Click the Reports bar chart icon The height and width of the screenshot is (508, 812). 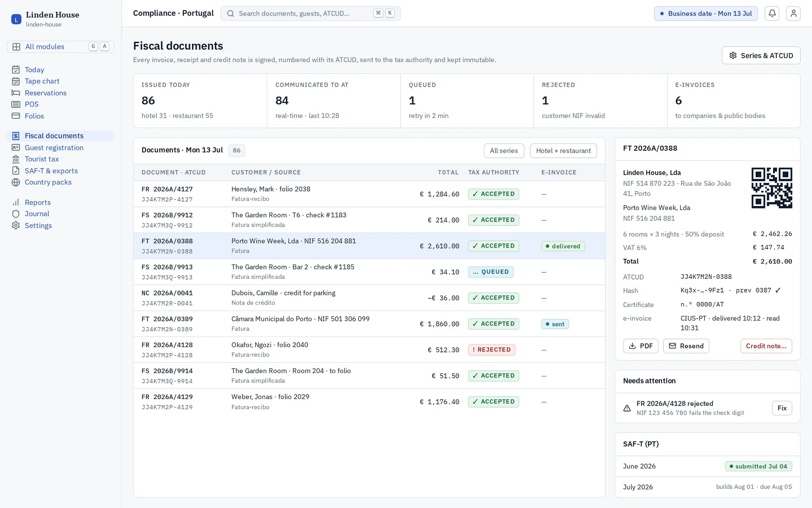click(16, 202)
